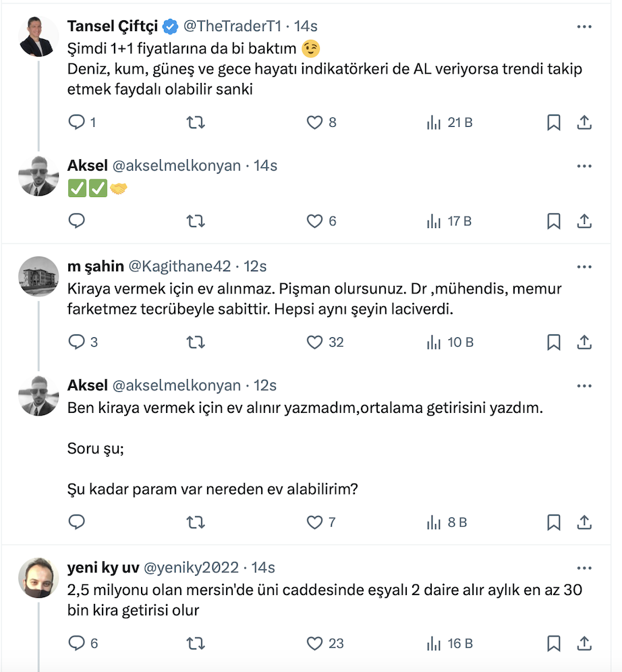Retweet m şahin's tweet about renting
The width and height of the screenshot is (622, 672).
click(x=195, y=342)
